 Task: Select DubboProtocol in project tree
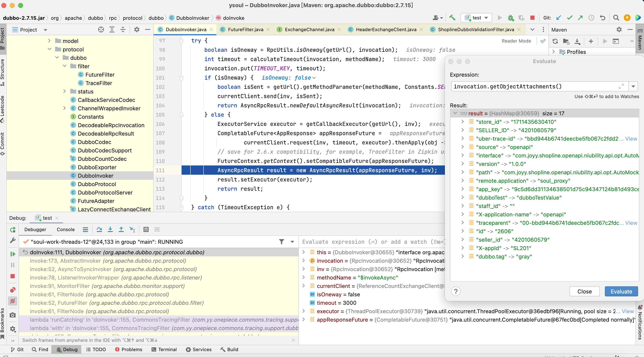click(x=97, y=184)
